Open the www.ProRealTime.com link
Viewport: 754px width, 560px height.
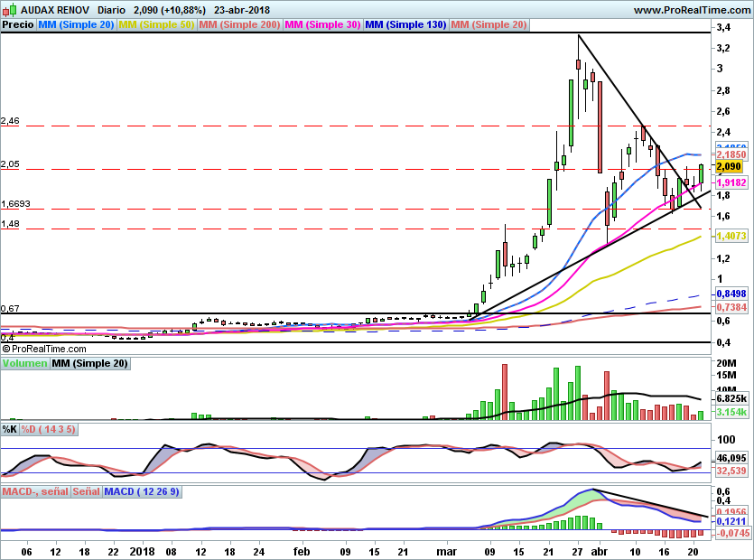(691, 9)
